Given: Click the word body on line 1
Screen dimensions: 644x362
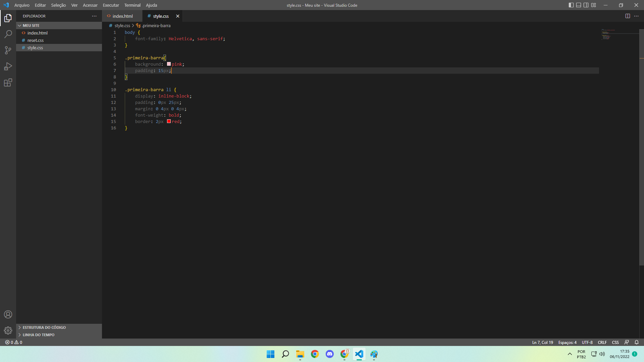Looking at the screenshot, I should coord(130,32).
